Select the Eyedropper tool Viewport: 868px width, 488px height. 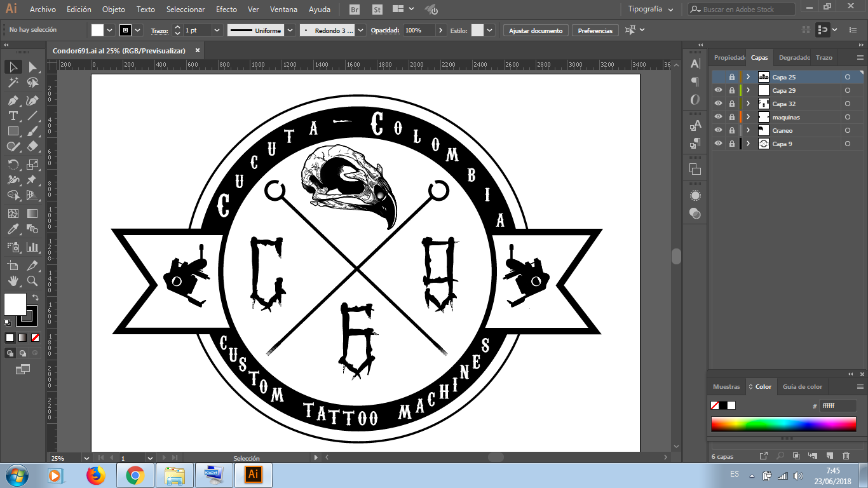coord(13,229)
